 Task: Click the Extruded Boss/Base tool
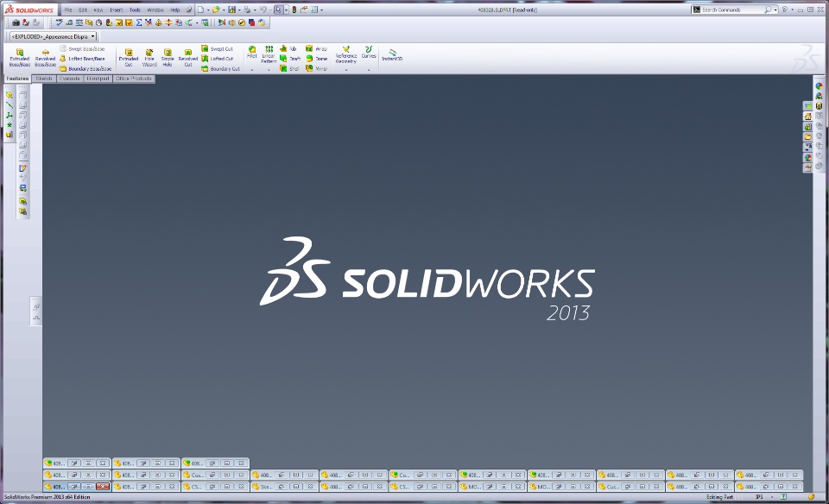click(20, 58)
